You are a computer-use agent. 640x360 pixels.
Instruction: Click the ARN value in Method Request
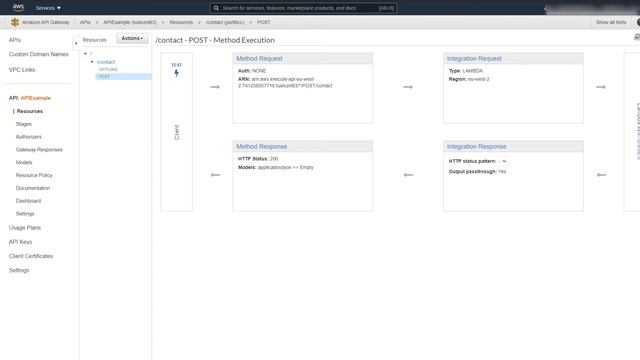point(286,82)
